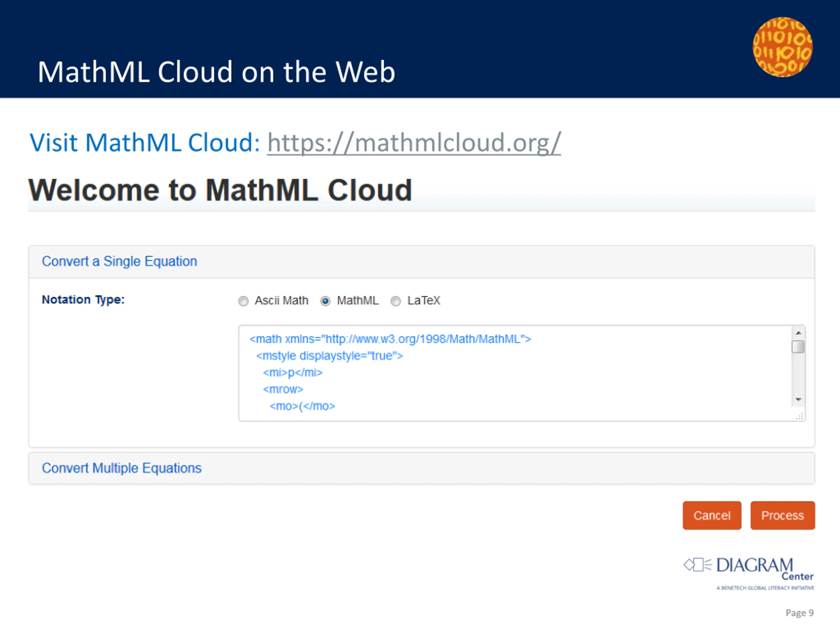
Task: Click the Process button
Action: pyautogui.click(x=782, y=515)
